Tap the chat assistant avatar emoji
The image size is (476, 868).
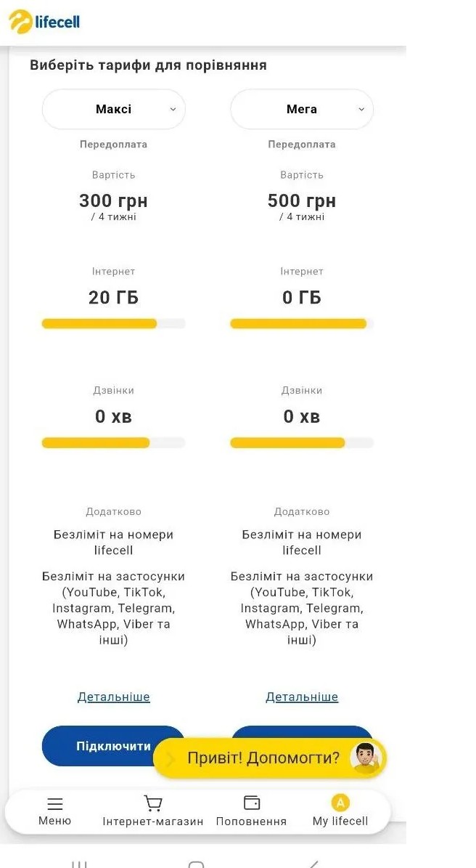point(366,758)
